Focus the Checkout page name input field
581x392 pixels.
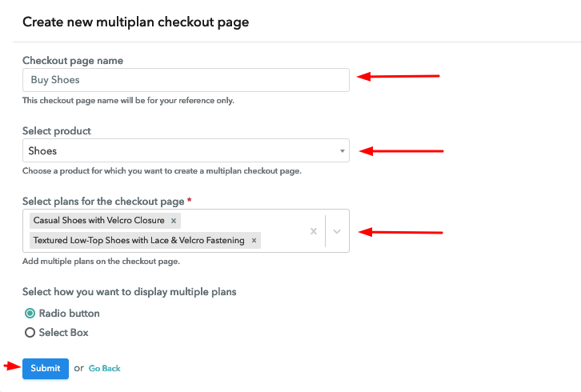pos(186,80)
